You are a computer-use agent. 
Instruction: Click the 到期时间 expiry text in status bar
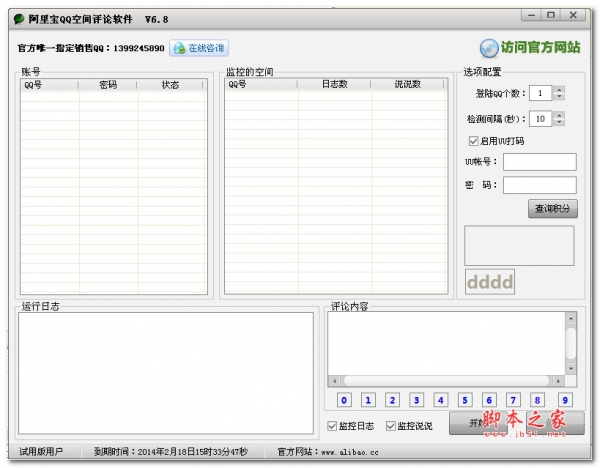(x=171, y=452)
